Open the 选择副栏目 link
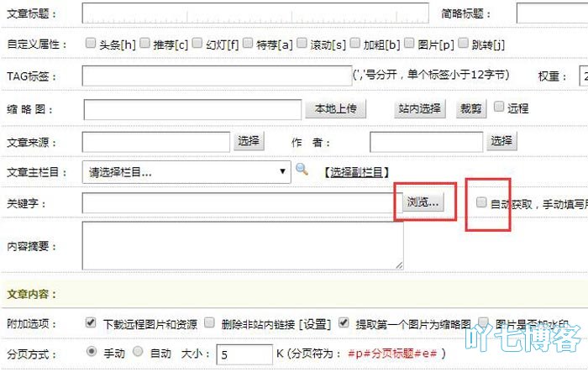The image size is (588, 372). [357, 172]
